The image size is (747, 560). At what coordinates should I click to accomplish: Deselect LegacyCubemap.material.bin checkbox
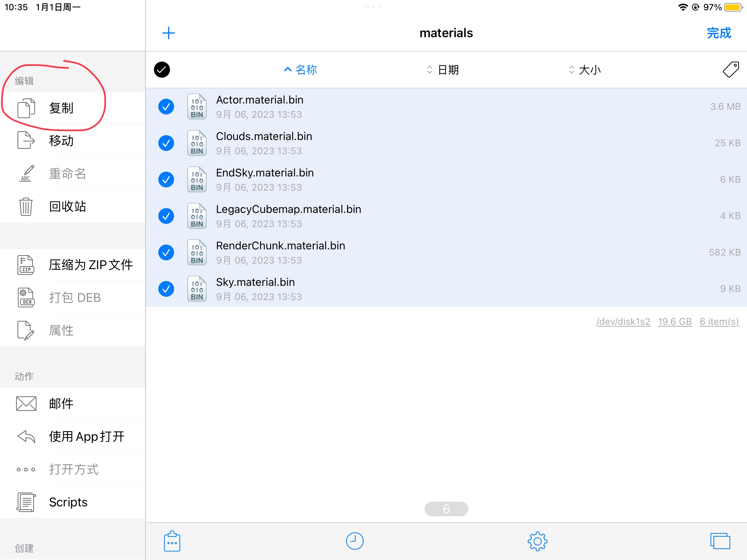pos(166,216)
